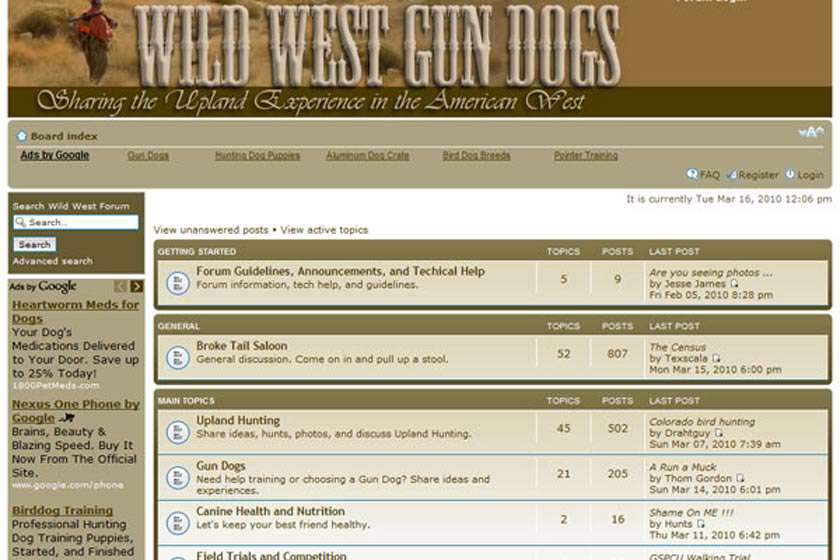Open View active topics link
Screen dimensions: 840x560
[324, 230]
